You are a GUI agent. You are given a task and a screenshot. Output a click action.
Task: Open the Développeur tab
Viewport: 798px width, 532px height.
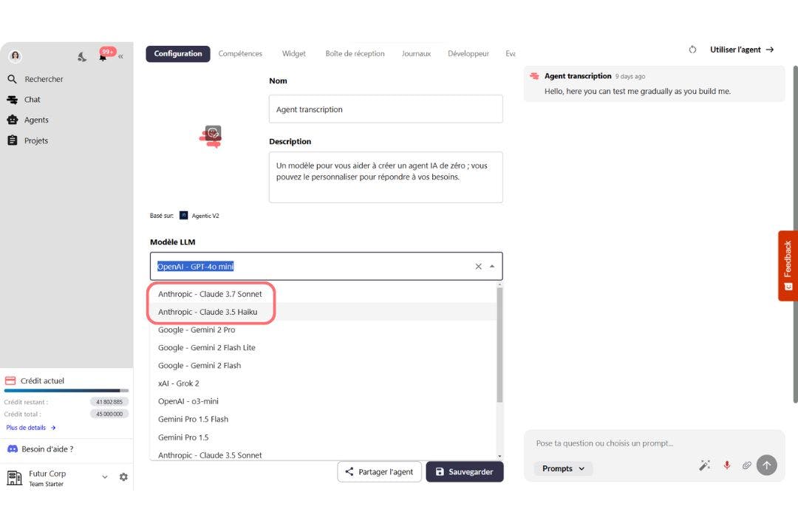tap(468, 53)
